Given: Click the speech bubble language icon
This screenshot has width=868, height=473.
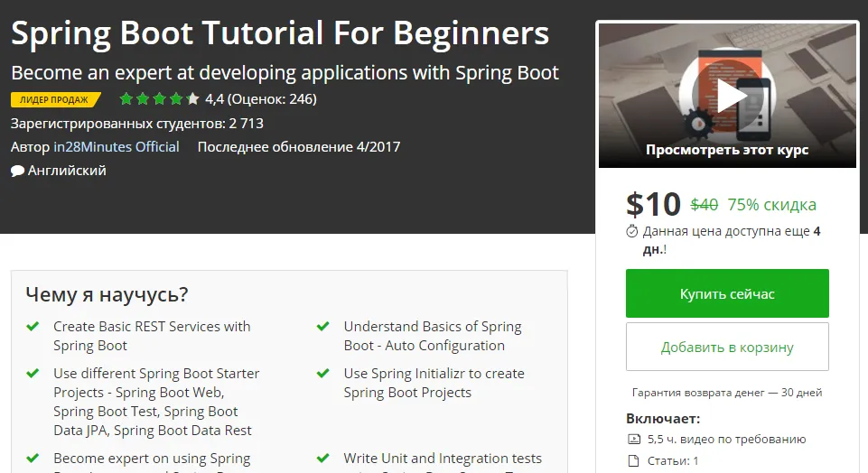Looking at the screenshot, I should point(17,171).
